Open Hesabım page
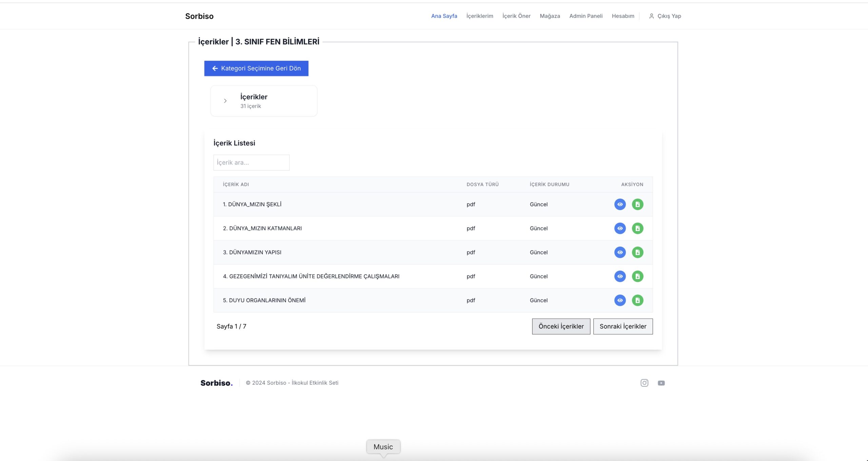 pyautogui.click(x=623, y=16)
